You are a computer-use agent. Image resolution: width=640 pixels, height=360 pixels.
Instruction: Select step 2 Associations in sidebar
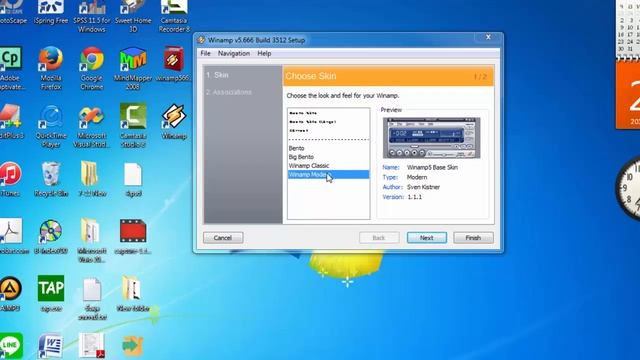point(229,92)
